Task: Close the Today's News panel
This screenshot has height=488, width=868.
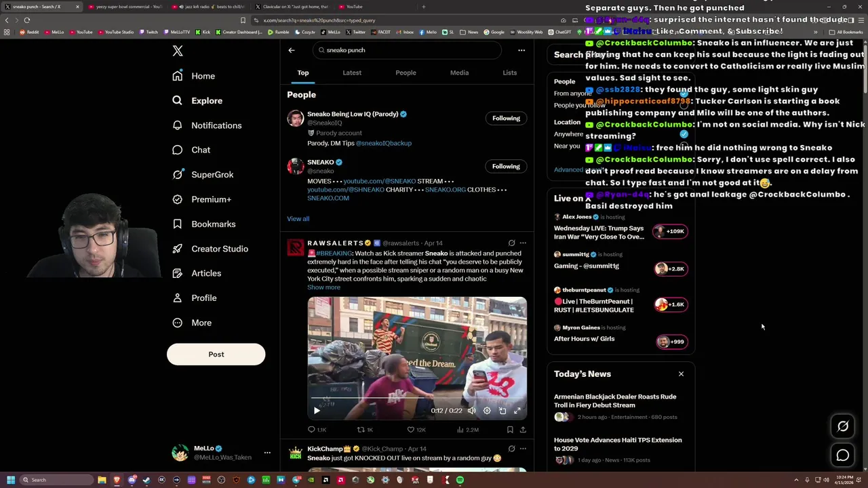Action: click(681, 374)
